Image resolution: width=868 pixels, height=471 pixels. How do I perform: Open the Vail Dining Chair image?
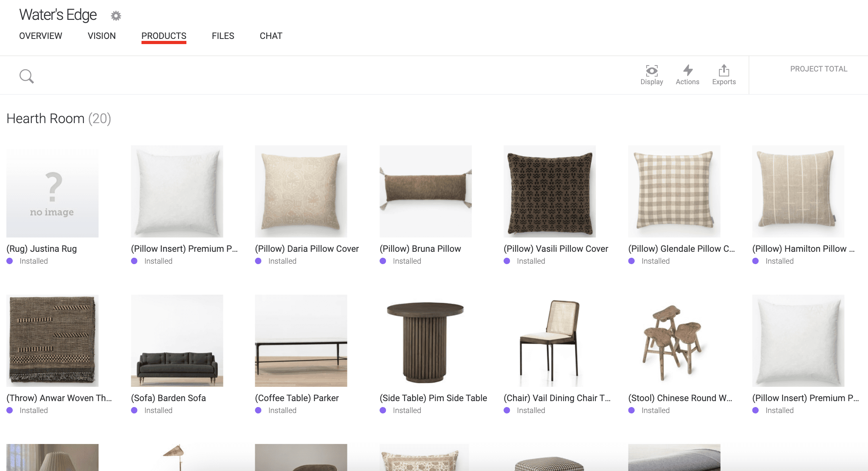549,340
